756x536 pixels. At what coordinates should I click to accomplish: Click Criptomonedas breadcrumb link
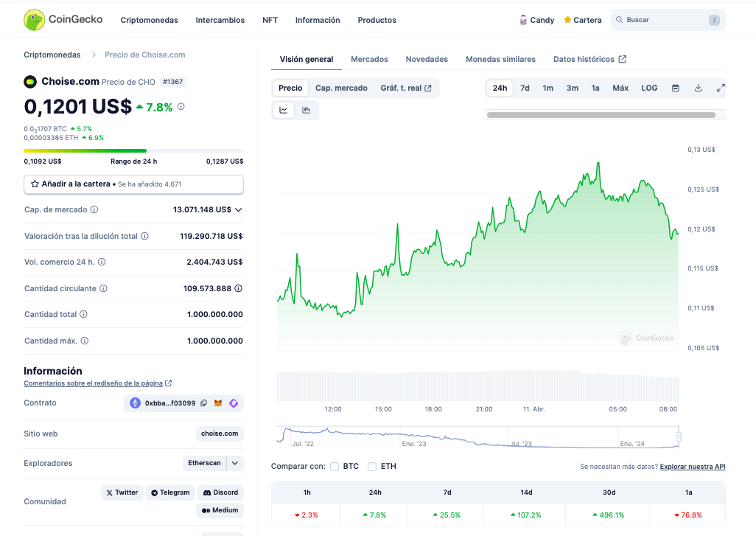click(52, 55)
